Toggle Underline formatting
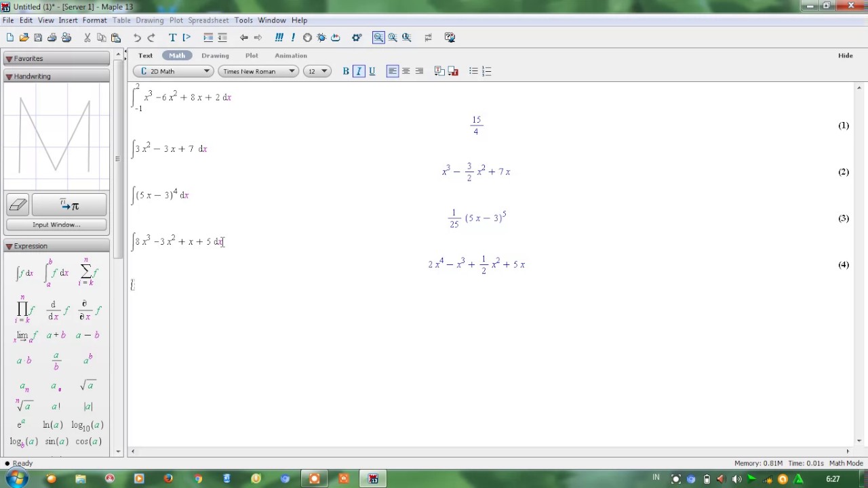The height and width of the screenshot is (488, 868). tap(372, 71)
